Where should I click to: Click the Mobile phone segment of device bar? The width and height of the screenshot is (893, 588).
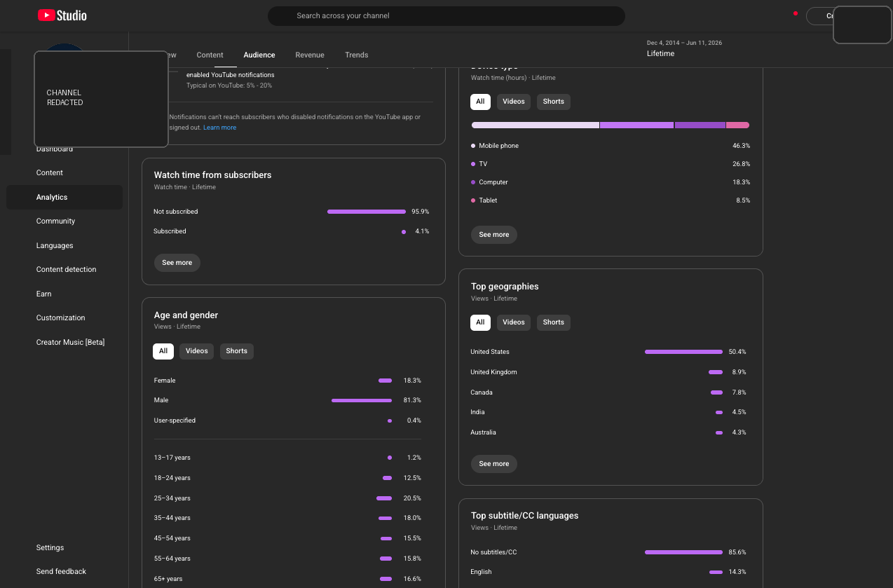click(x=536, y=125)
